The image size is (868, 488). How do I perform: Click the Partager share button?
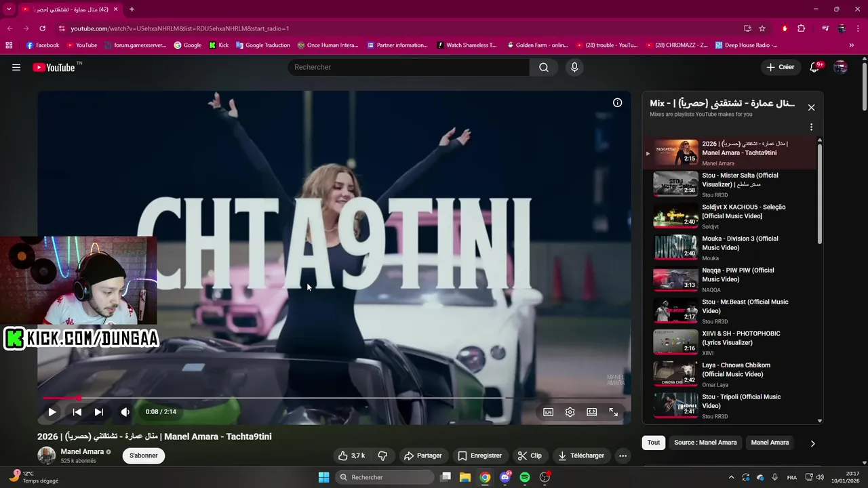coord(423,455)
